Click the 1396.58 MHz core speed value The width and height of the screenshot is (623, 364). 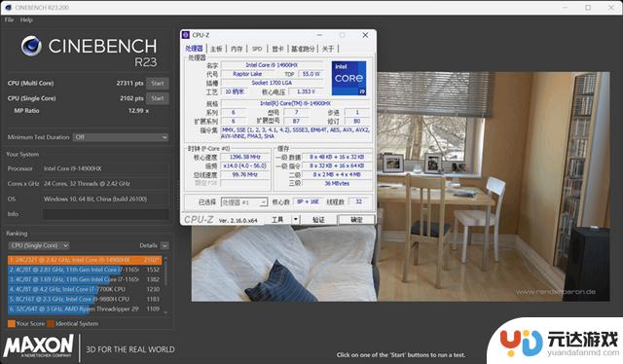click(x=244, y=157)
